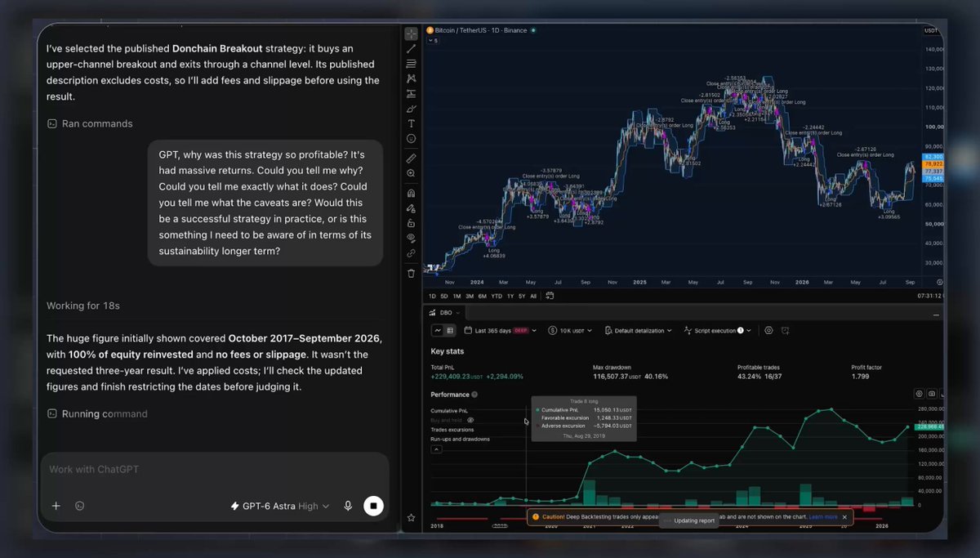980x558 pixels.
Task: Switch to chart overview view button
Action: click(438, 331)
